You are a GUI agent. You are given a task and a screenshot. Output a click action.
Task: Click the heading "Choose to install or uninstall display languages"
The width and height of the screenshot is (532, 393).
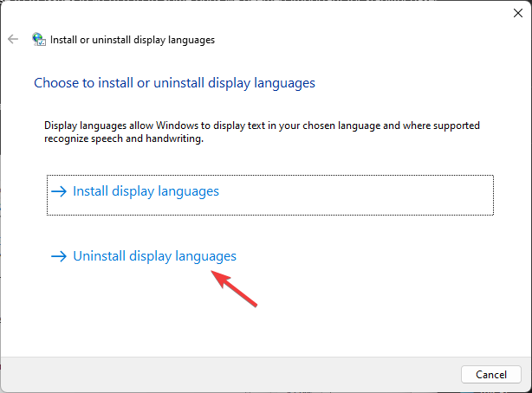(174, 83)
